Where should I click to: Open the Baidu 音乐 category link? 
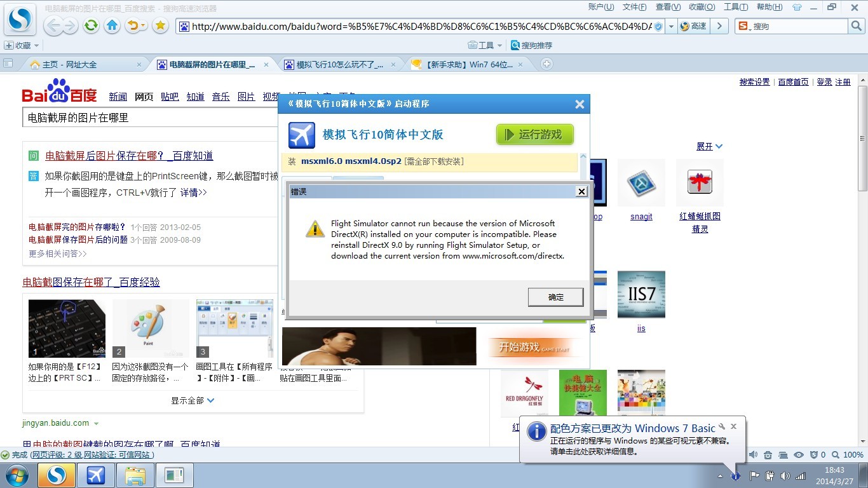(x=221, y=97)
